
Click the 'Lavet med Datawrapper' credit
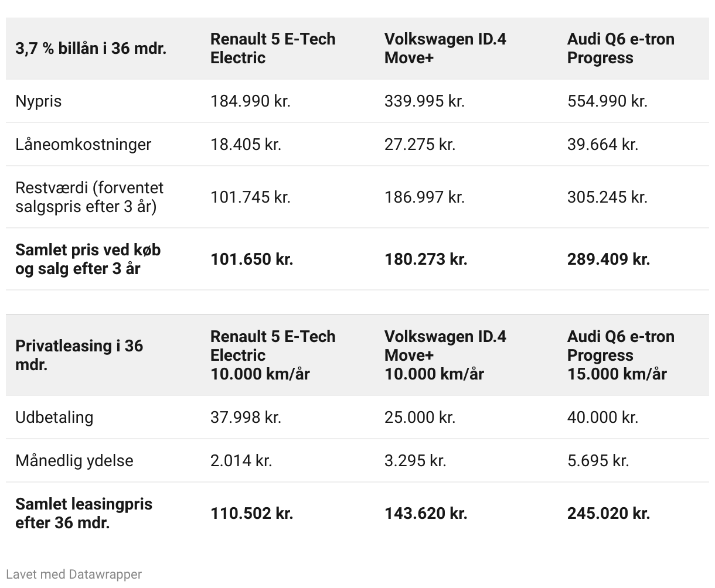tap(74, 574)
